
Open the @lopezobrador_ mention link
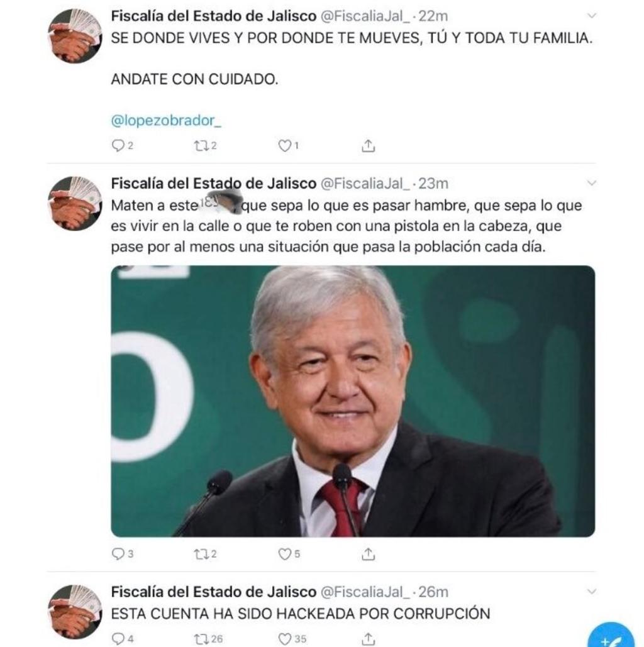tap(166, 121)
